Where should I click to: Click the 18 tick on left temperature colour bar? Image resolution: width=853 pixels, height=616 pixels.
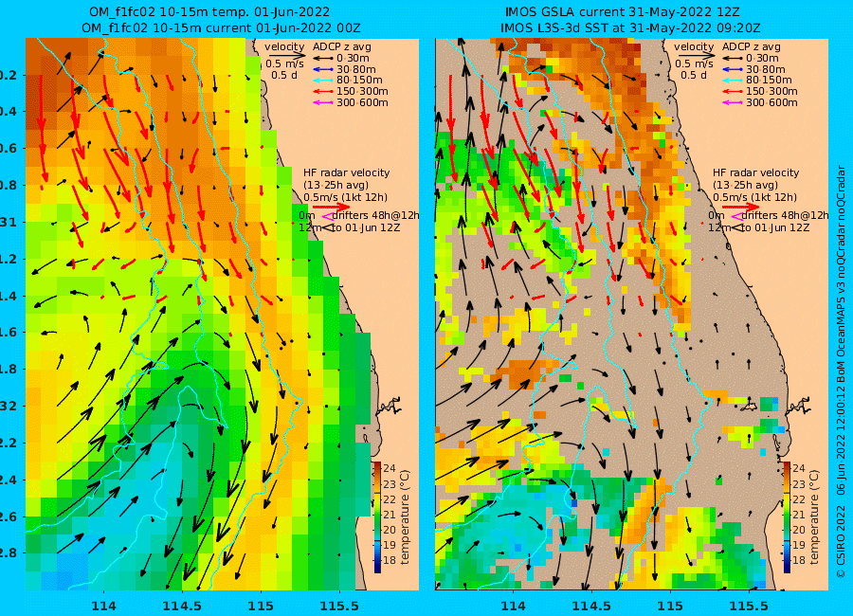pyautogui.click(x=389, y=560)
